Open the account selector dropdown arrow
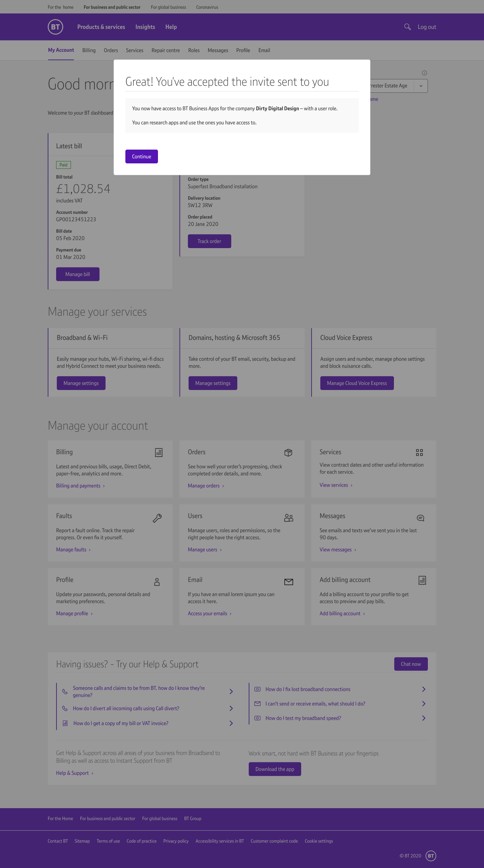The width and height of the screenshot is (484, 868). pos(421,86)
